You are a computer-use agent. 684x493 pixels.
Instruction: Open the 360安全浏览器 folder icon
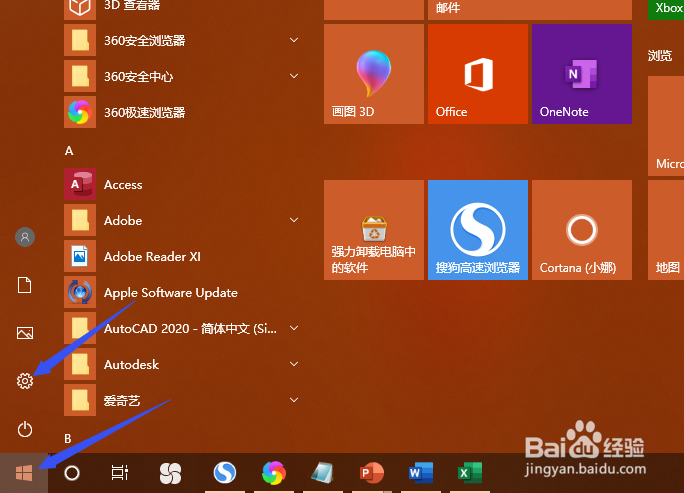tap(80, 40)
